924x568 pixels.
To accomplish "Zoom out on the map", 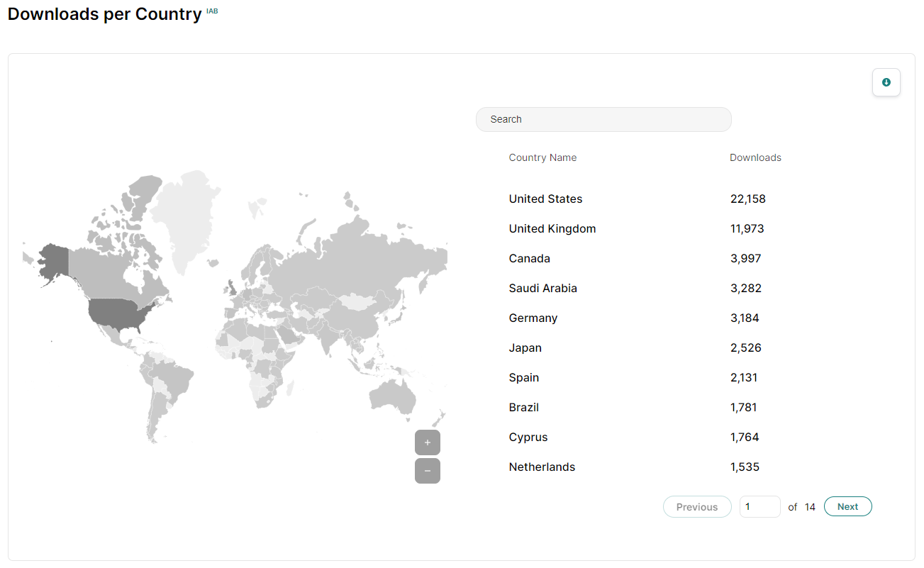I will tap(427, 470).
